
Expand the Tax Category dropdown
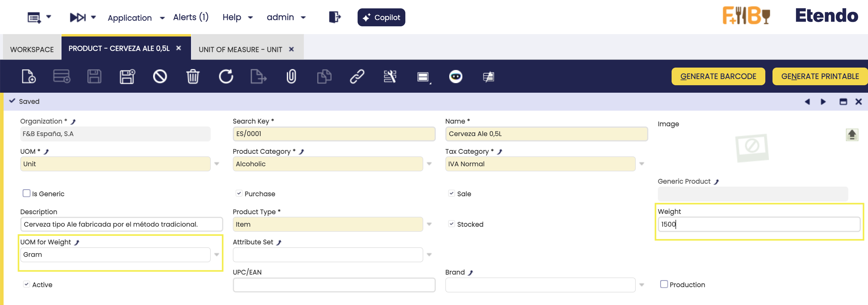pos(641,164)
